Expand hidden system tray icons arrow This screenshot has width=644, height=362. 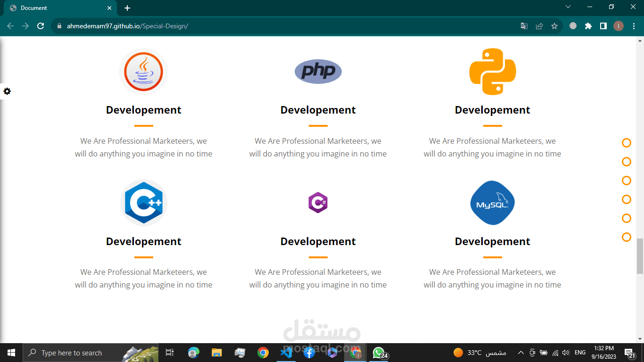pos(520,353)
